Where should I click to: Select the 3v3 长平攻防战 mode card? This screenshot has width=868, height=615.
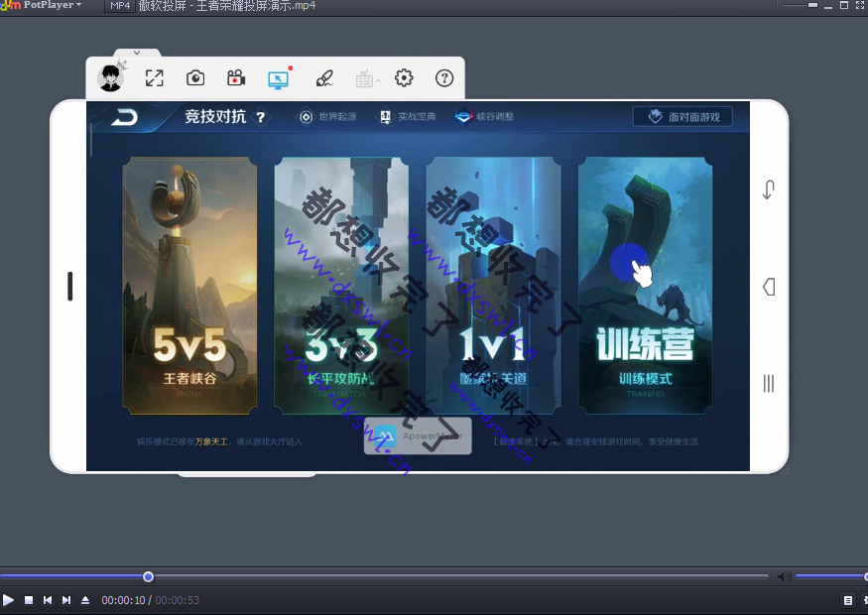(341, 286)
